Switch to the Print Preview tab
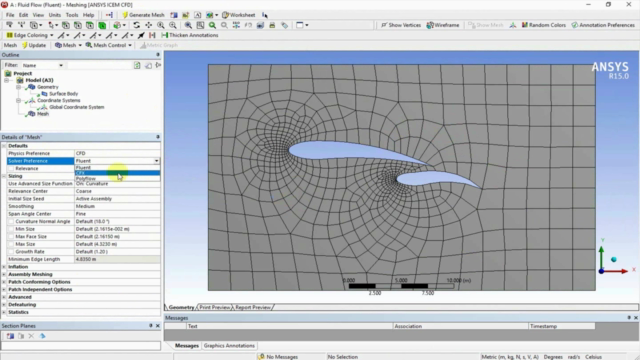 click(215, 307)
